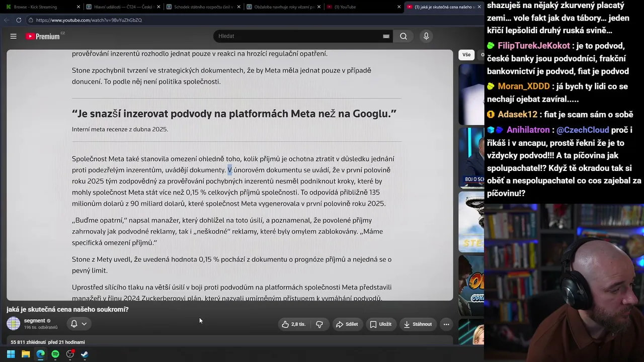Click the video player showing the article
The width and height of the screenshot is (644, 362).
230,175
